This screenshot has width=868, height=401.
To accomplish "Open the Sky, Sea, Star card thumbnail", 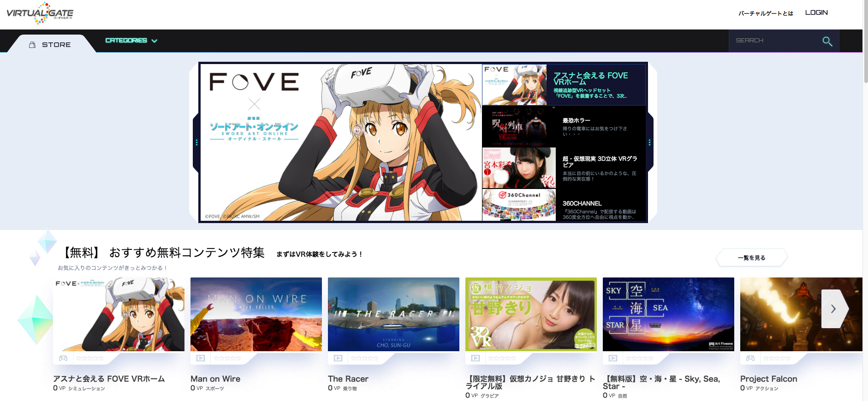I will (x=668, y=314).
